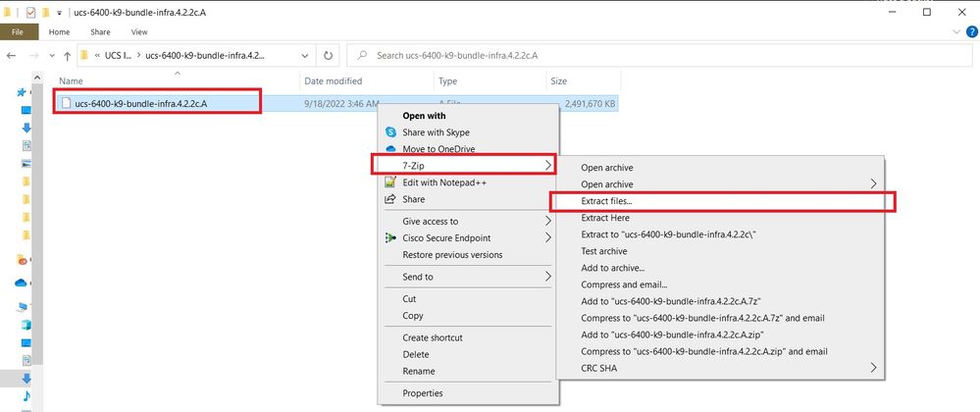
Task: Choose Add to archive... option
Action: click(x=720, y=268)
